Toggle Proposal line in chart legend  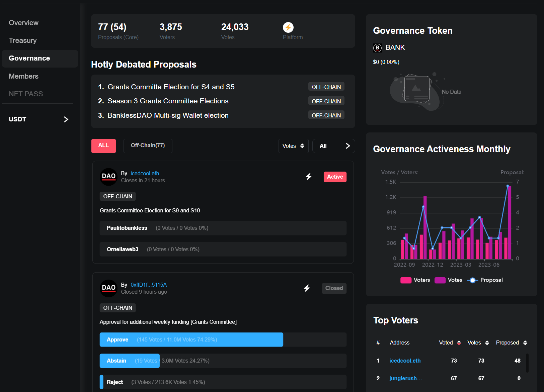click(x=485, y=280)
